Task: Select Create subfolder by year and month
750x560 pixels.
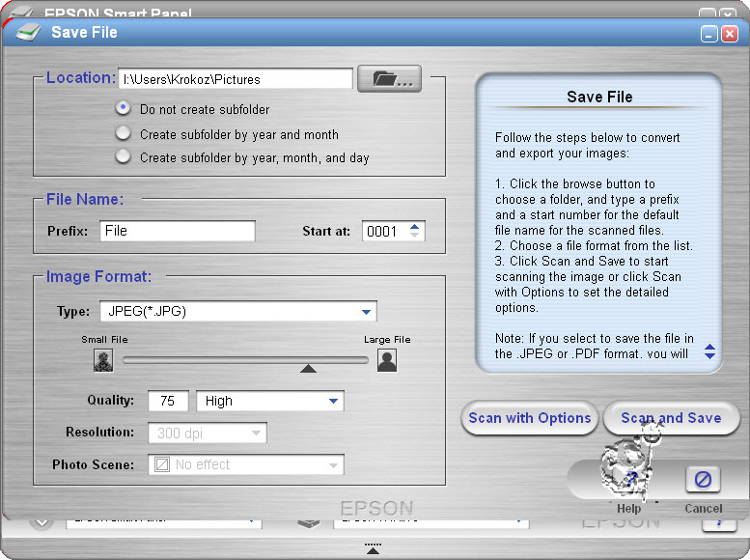Action: [x=123, y=133]
